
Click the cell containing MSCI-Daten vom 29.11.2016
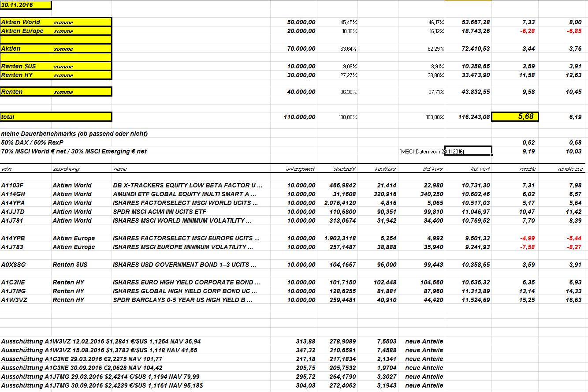[x=432, y=151]
